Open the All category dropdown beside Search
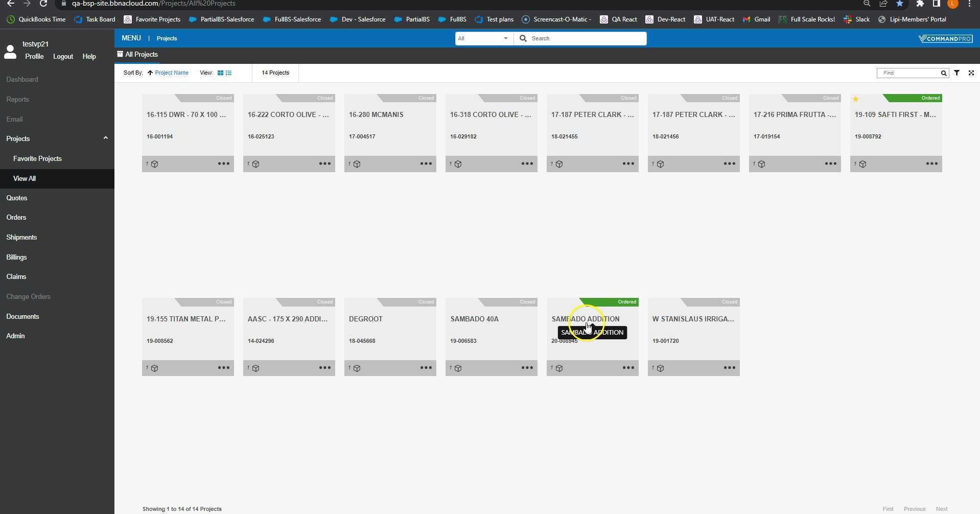The height and width of the screenshot is (514, 980). [505, 38]
